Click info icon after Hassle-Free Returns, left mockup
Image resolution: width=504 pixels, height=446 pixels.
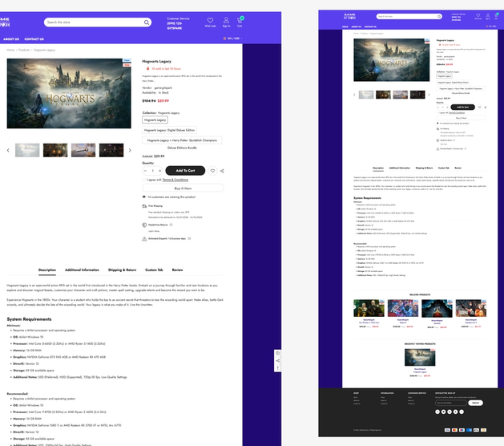171,225
